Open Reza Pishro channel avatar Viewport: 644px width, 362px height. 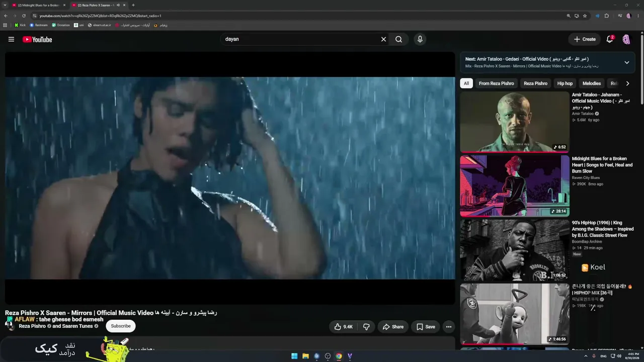coord(10,325)
